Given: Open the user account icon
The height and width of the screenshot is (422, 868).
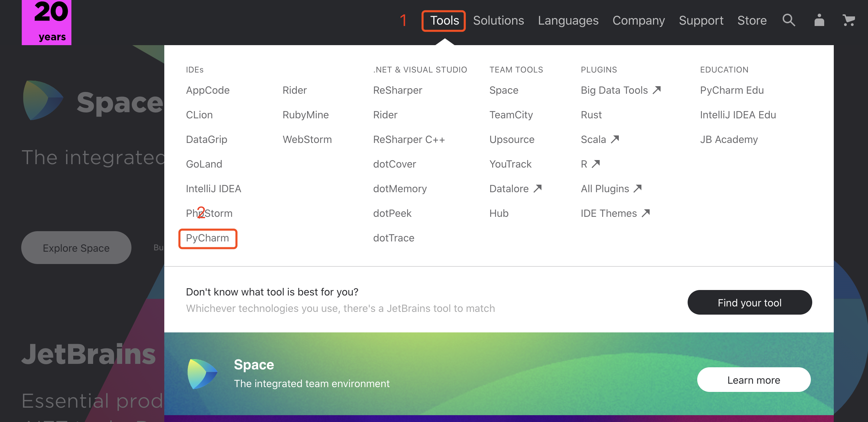Looking at the screenshot, I should 819,21.
